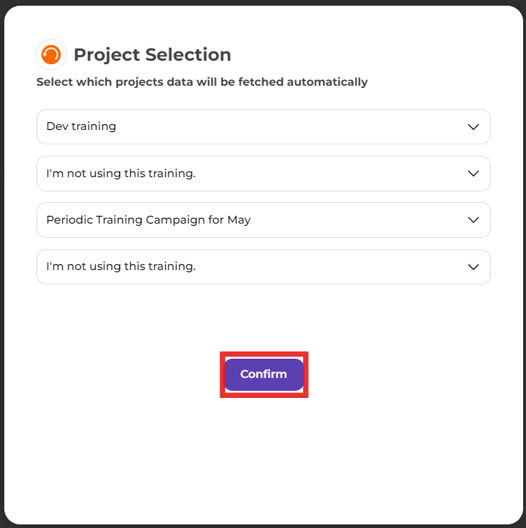The height and width of the screenshot is (528, 526).
Task: Click the dark backdrop outside the dialog
Action: point(2,269)
